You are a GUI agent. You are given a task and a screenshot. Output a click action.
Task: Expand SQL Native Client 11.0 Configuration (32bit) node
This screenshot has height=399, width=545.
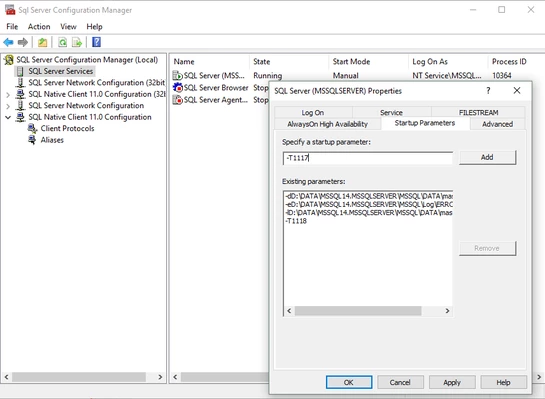coord(8,95)
